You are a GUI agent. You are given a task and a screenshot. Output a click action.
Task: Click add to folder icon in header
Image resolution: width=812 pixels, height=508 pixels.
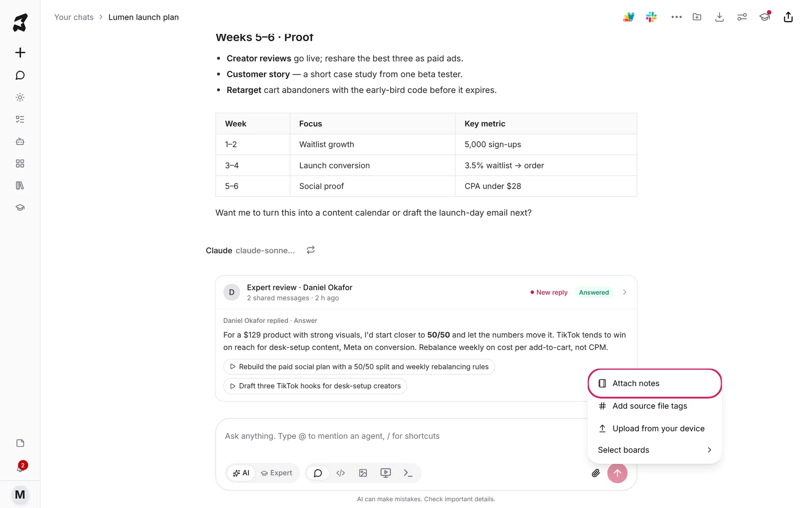pos(697,17)
